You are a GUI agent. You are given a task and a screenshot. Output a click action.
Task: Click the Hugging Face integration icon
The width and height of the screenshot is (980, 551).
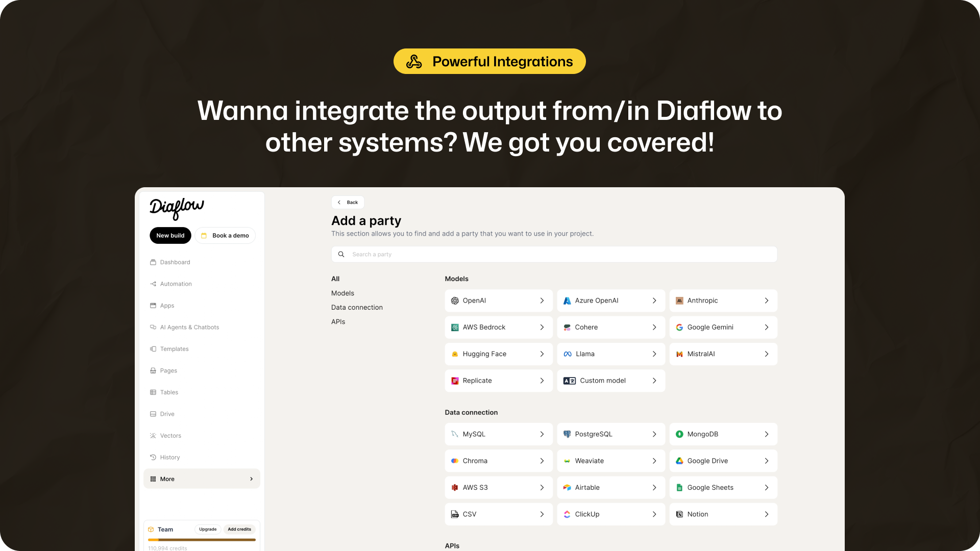[x=455, y=354]
